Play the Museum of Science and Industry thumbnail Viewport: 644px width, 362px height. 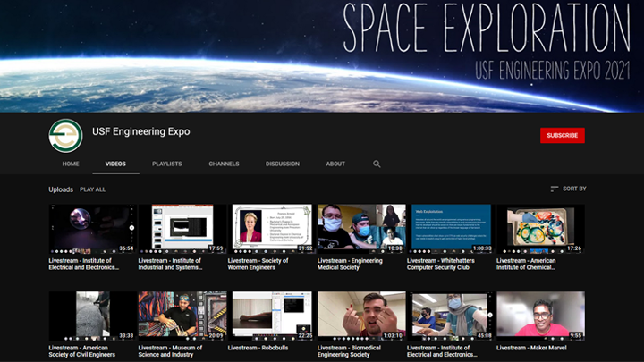tap(182, 316)
